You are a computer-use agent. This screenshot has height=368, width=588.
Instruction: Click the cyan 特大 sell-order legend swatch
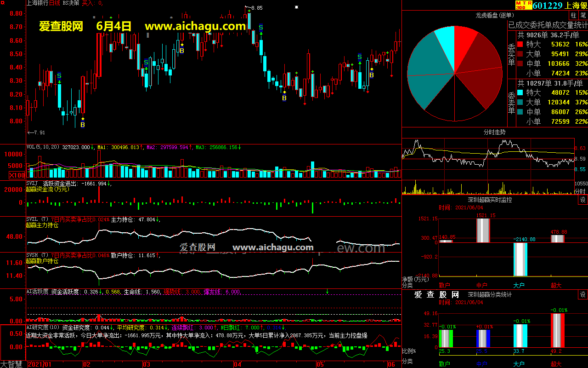[520, 92]
